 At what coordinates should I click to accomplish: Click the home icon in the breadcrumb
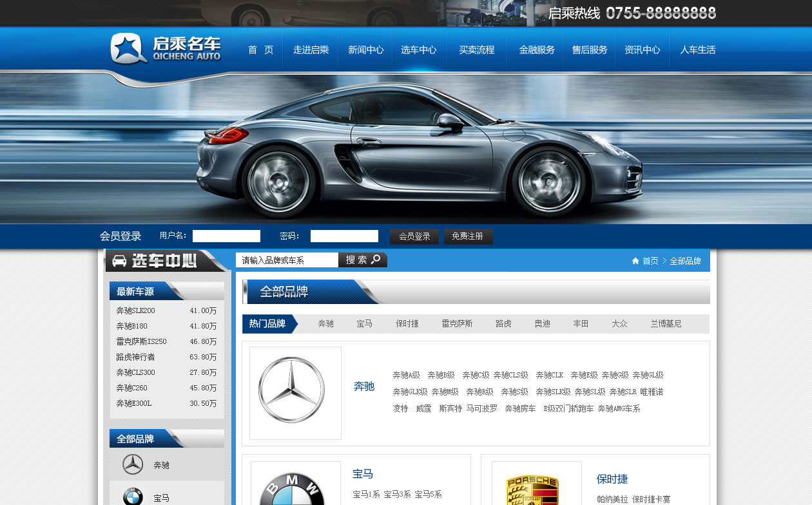[635, 261]
